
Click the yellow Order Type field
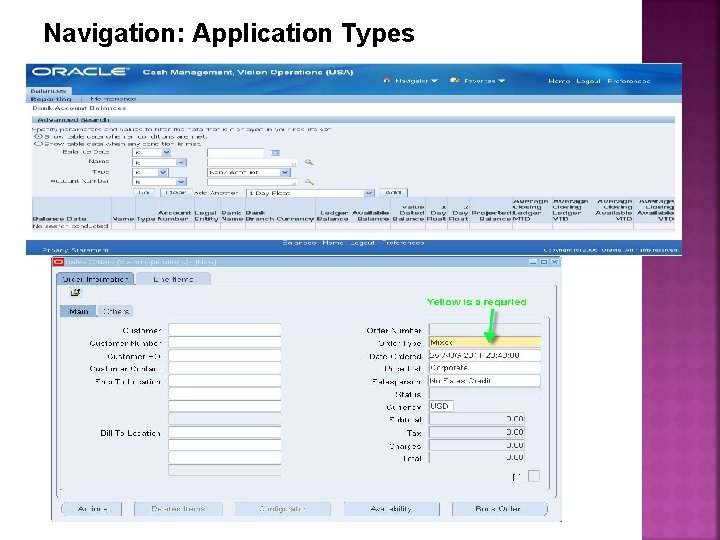click(x=485, y=343)
